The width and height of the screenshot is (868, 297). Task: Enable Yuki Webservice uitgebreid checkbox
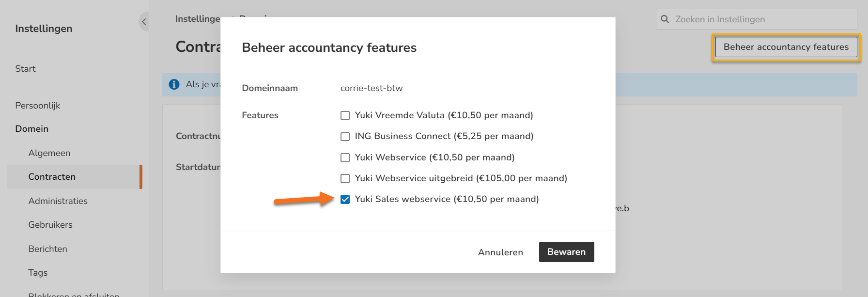click(345, 179)
